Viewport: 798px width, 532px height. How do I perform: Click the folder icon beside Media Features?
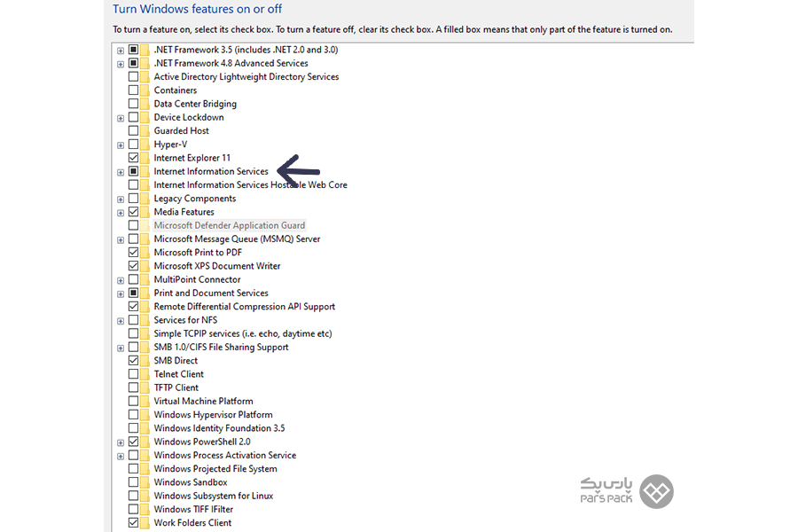(x=145, y=212)
